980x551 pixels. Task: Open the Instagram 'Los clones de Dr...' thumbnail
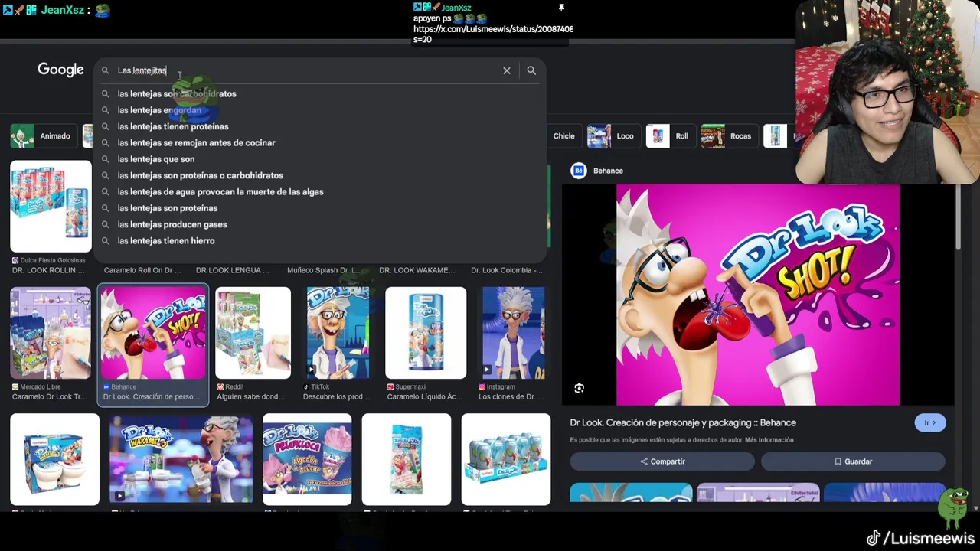[x=513, y=333]
